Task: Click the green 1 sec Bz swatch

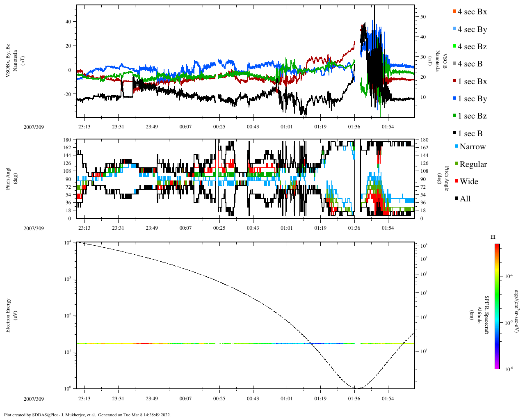Action: click(454, 115)
